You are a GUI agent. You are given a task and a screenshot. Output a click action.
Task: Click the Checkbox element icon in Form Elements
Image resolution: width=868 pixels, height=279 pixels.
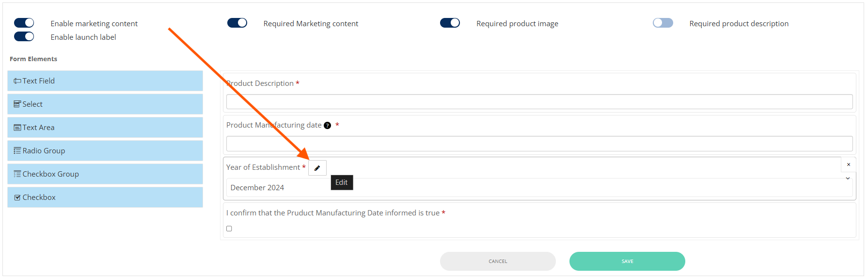coord(17,197)
